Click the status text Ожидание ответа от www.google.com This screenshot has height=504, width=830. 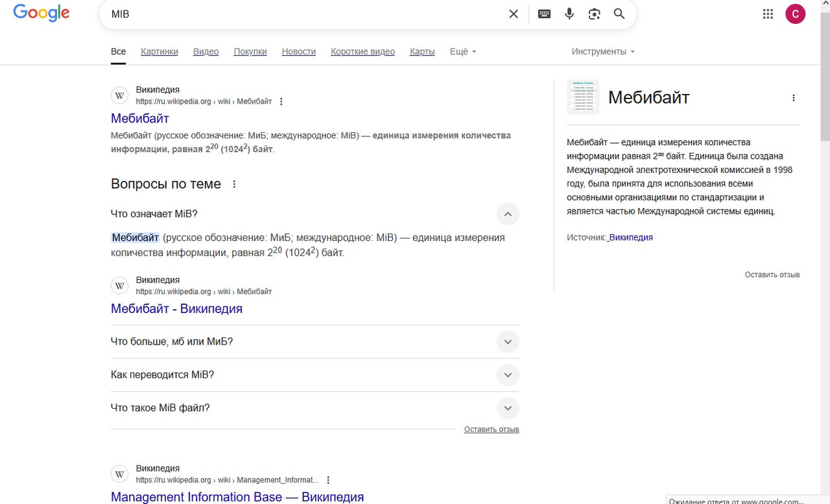pyautogui.click(x=737, y=501)
